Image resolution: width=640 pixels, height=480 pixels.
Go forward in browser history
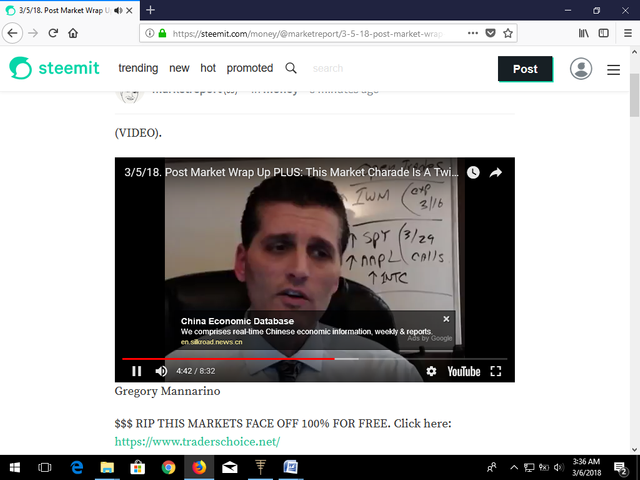(x=33, y=33)
